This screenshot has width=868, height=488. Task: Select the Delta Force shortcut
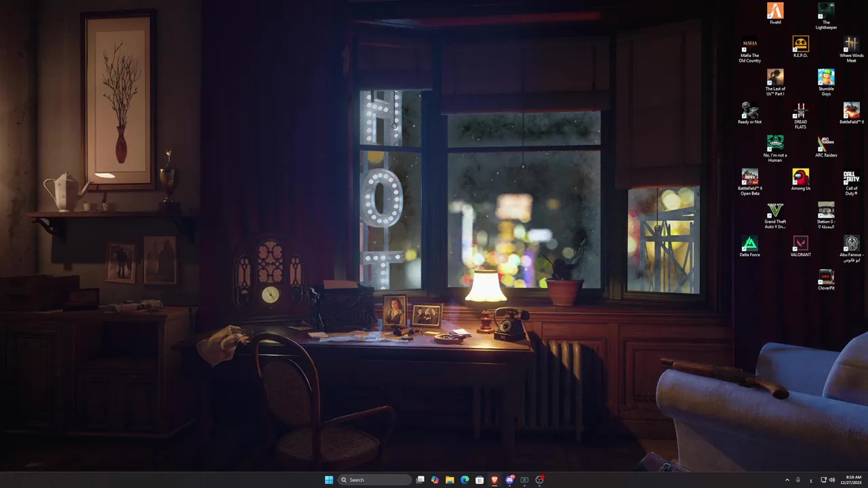[x=749, y=246]
